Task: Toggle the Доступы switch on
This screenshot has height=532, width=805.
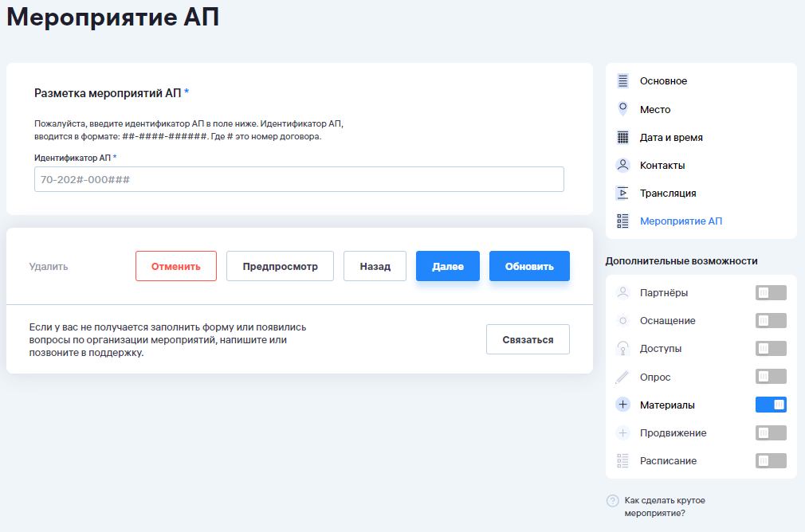Action: pyautogui.click(x=770, y=349)
